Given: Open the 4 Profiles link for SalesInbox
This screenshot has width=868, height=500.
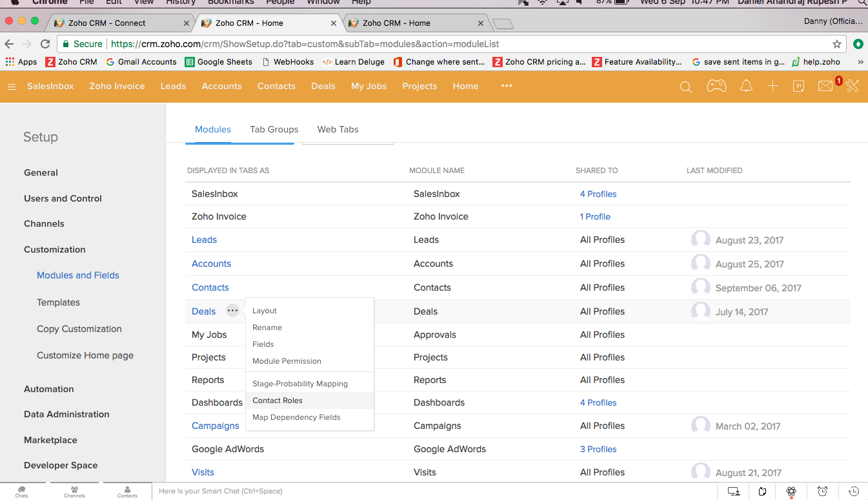Looking at the screenshot, I should (x=598, y=194).
